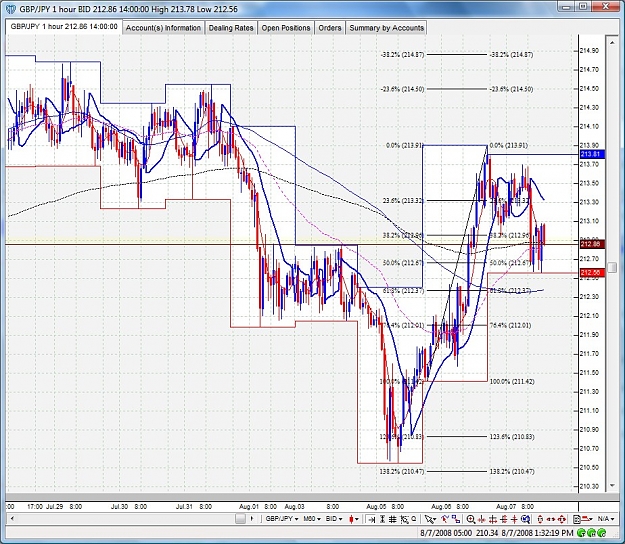Open the N/A dropdown in the toolbar
The image size is (625, 544).
[606, 519]
